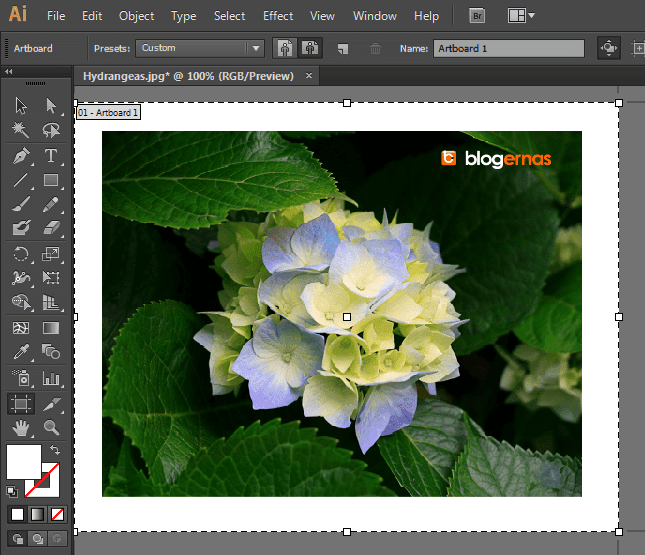
Task: Select the Direct Selection tool
Action: pos(51,105)
